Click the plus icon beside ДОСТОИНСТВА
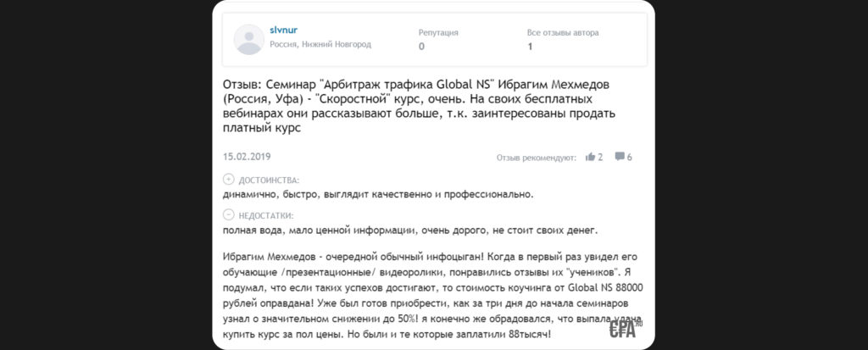Screen dimensions: 868x350 click(229, 180)
